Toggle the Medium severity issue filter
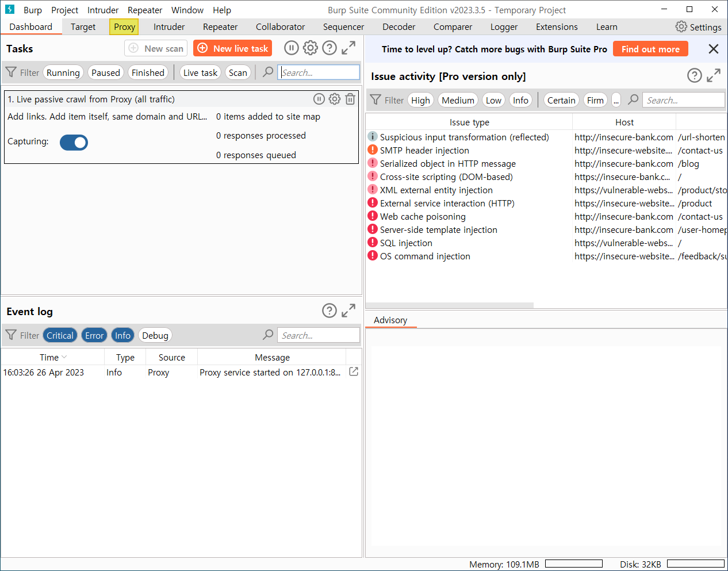 [x=458, y=100]
